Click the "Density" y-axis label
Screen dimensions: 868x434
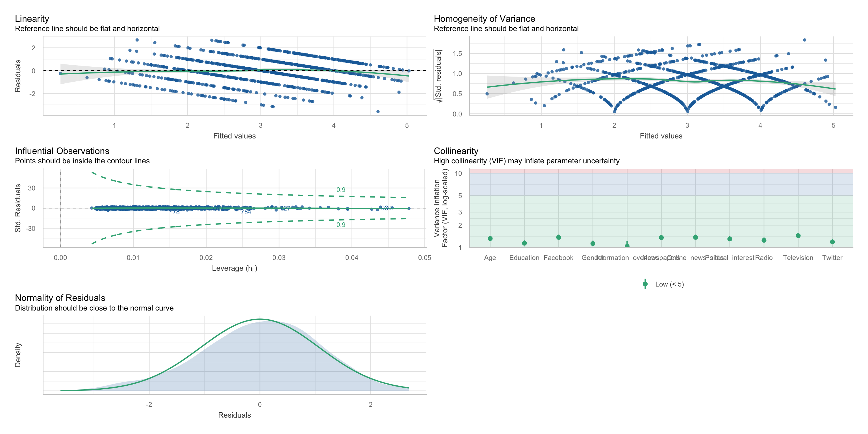(x=18, y=355)
